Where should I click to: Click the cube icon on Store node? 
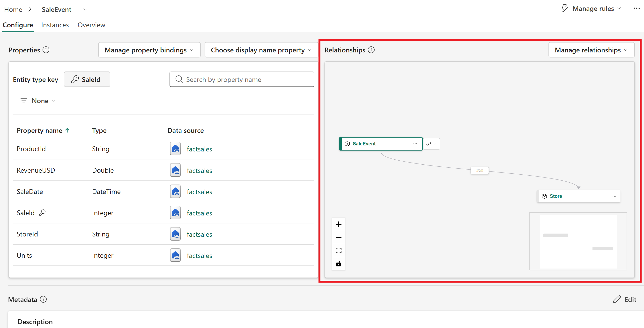(545, 196)
